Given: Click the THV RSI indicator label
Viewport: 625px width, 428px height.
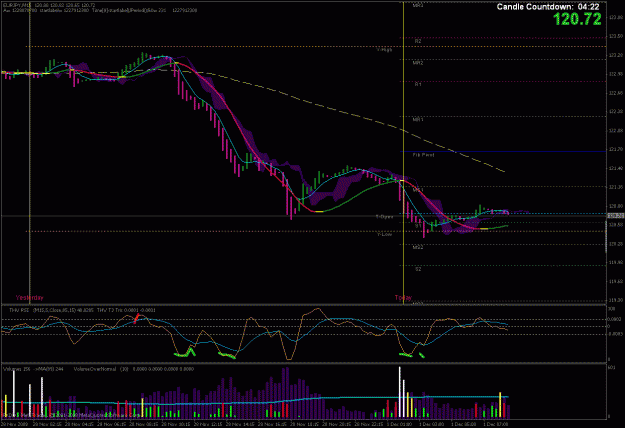Looking at the screenshot, I should tap(20, 310).
